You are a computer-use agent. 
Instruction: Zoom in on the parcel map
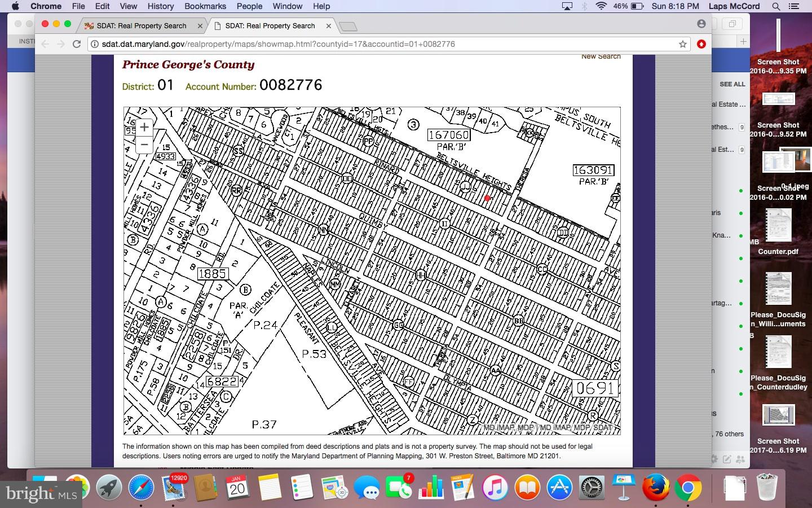pos(144,127)
